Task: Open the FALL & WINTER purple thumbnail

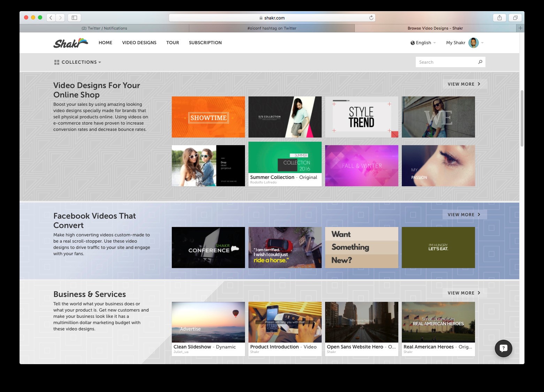Action: pyautogui.click(x=362, y=166)
